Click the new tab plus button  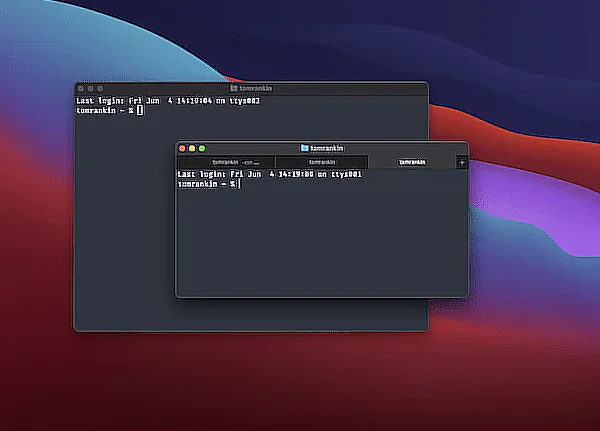tap(461, 162)
